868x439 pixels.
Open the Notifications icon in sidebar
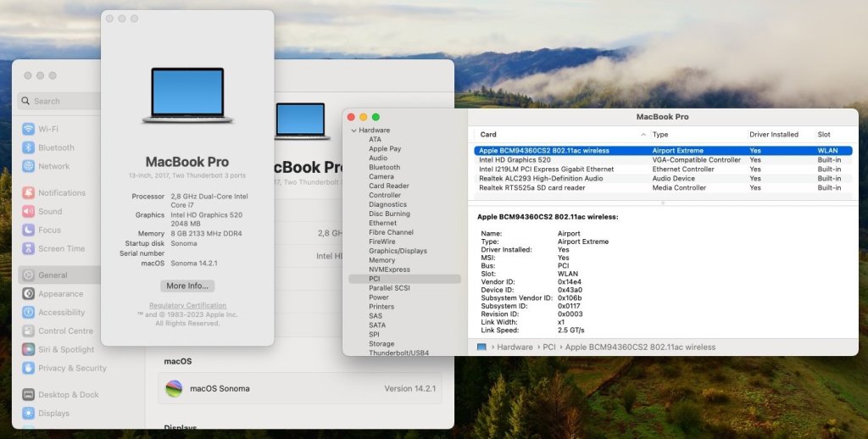tap(29, 193)
